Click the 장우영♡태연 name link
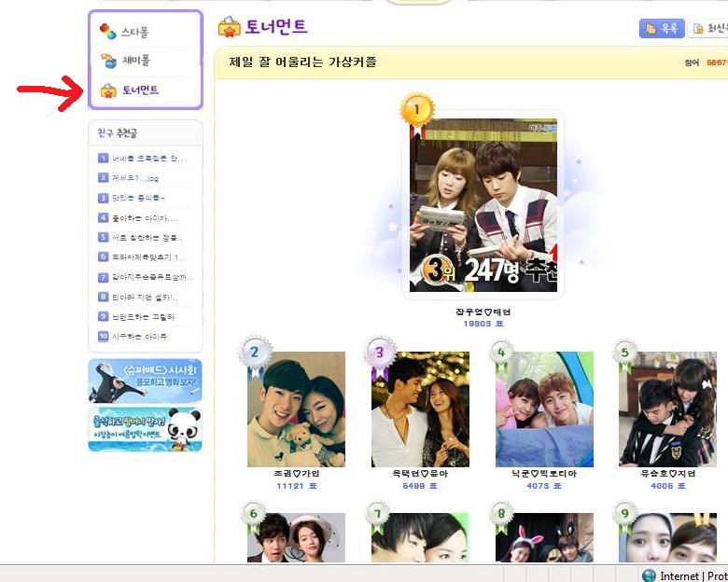This screenshot has width=728, height=582. 483,312
